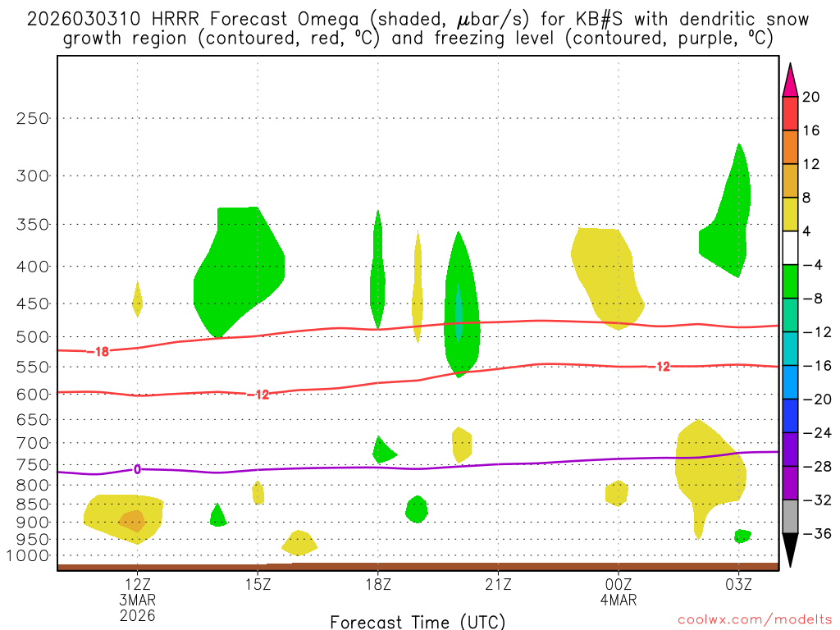Click the 15Z time axis label
840x630 pixels.
click(x=258, y=584)
